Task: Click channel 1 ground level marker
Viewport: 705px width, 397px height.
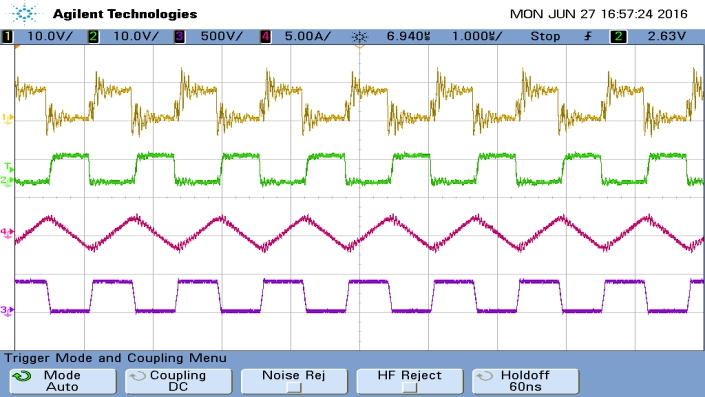Action: 8,118
